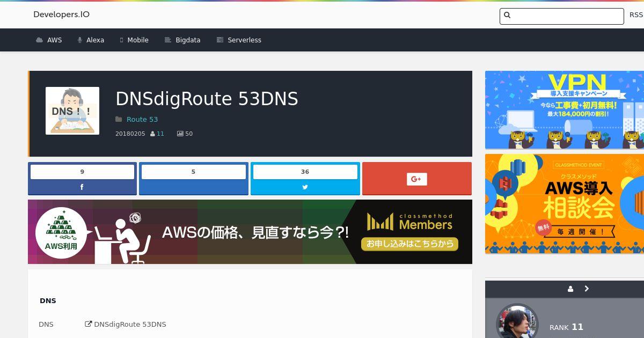Click the Facebook share count 9
This screenshot has height=338, width=644.
click(x=82, y=172)
